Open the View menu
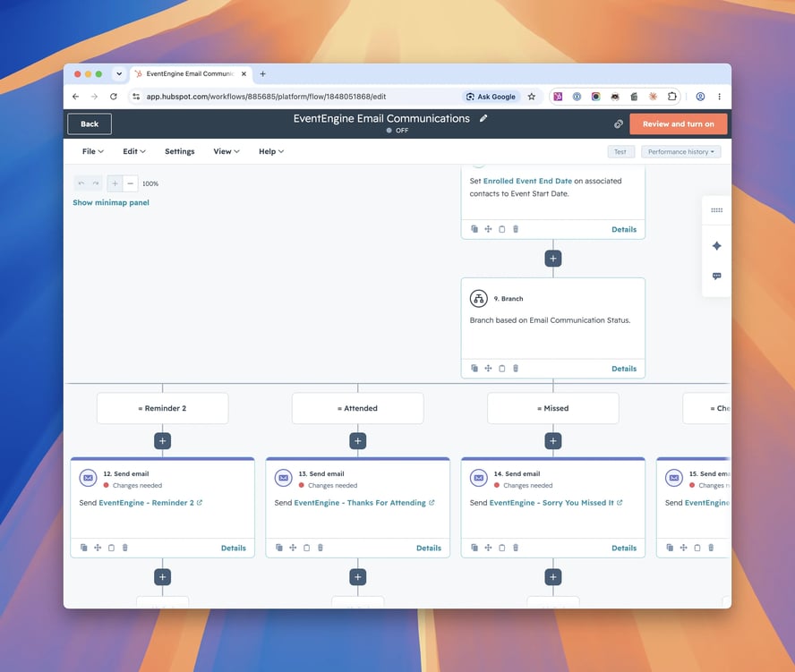This screenshot has width=795, height=672. [227, 151]
